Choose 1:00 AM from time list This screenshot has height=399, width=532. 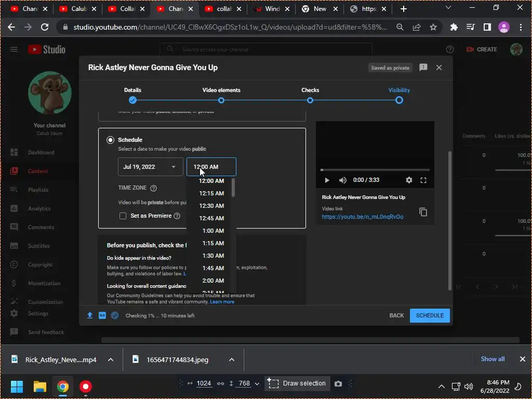[x=212, y=231]
